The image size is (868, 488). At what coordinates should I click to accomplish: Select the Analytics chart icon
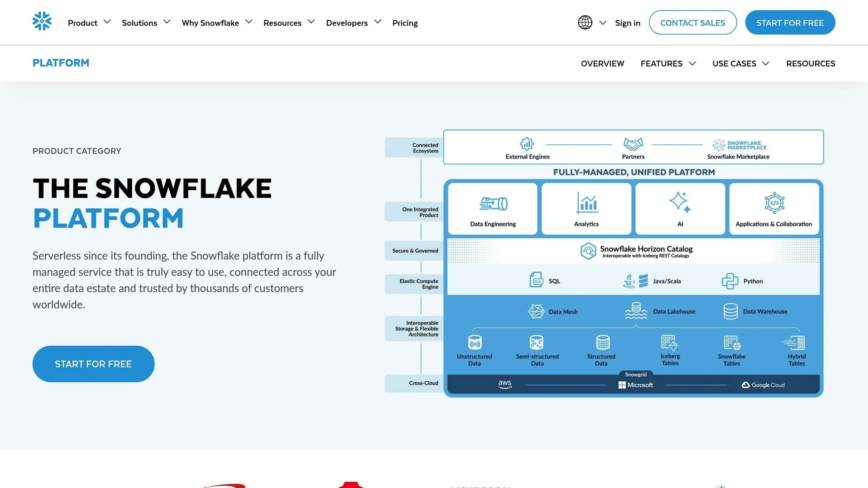pyautogui.click(x=587, y=202)
